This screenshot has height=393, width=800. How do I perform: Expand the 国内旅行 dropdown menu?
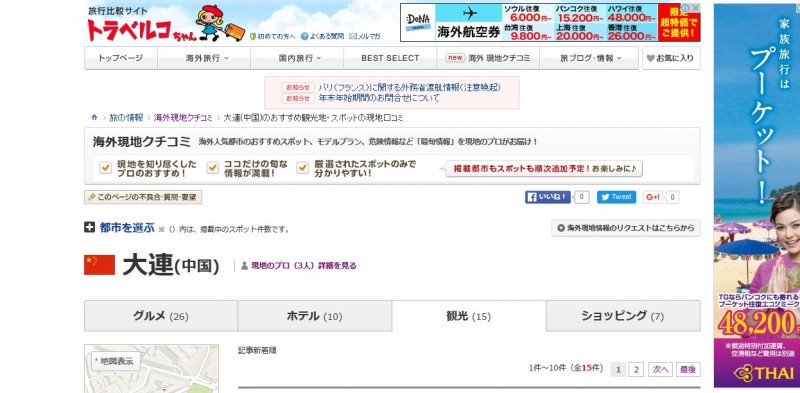click(297, 58)
